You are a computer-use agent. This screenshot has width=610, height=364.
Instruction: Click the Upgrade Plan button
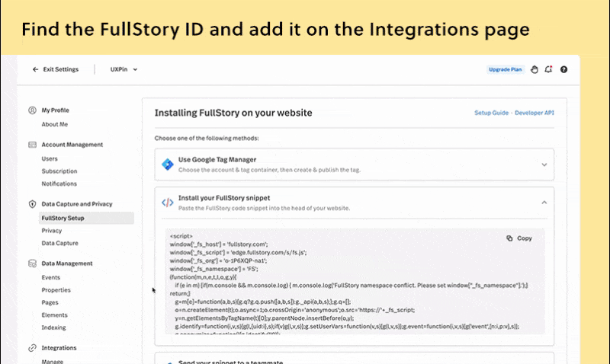(505, 69)
